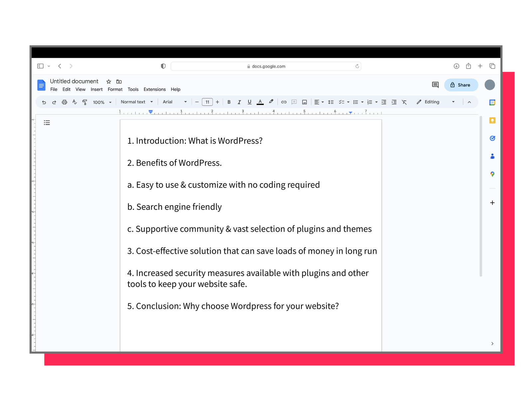
Task: Open the Edit menu
Action: tap(66, 89)
